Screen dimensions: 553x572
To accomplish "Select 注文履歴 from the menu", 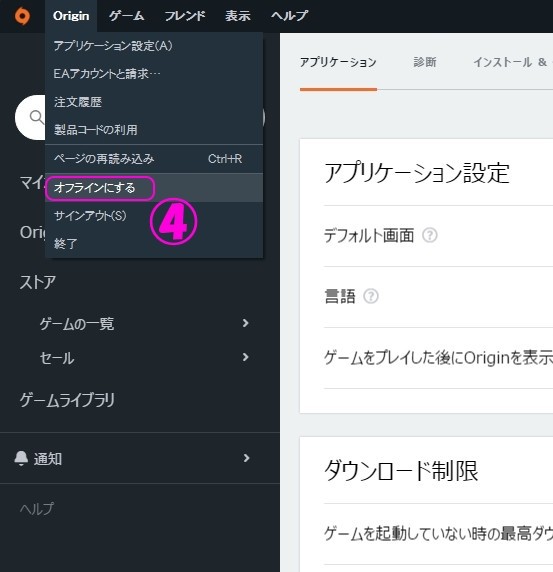I will click(x=154, y=102).
